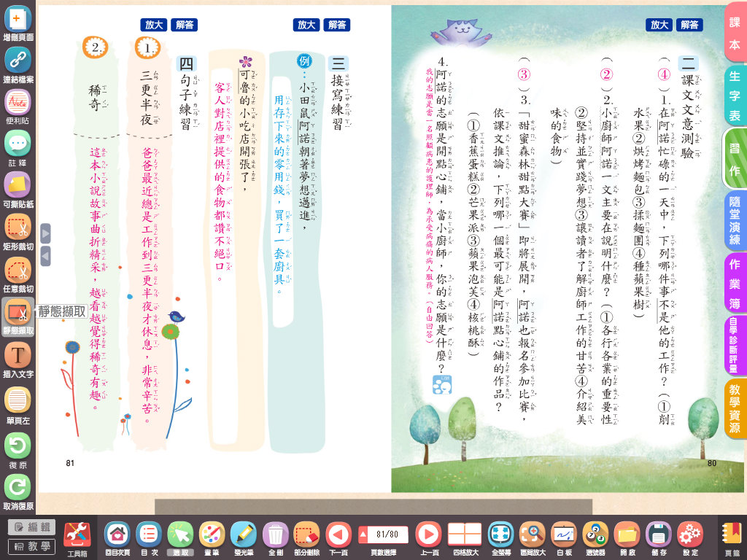This screenshot has height=560, width=747.
Task: Click 解答 above the 句子練習 section
Action: [x=185, y=25]
